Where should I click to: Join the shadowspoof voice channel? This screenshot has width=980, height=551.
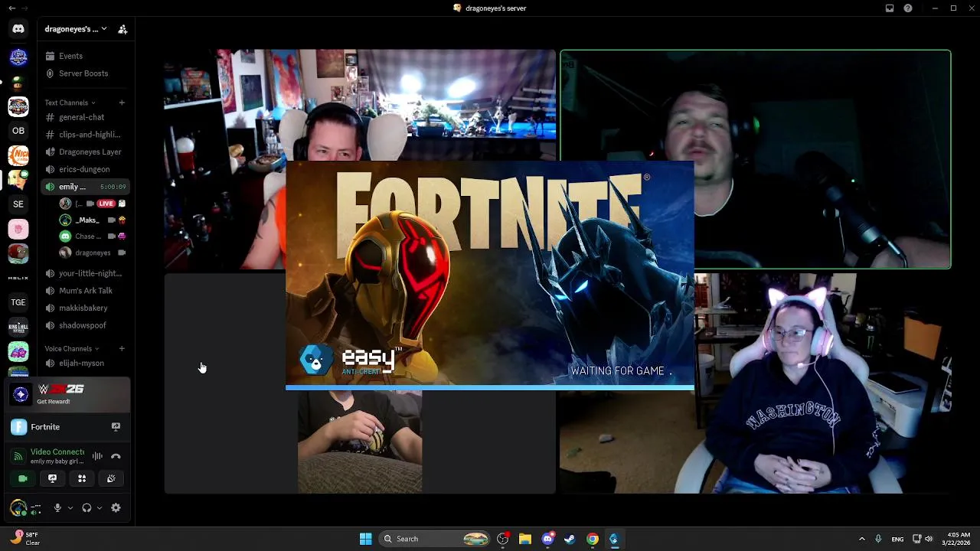tap(85, 325)
